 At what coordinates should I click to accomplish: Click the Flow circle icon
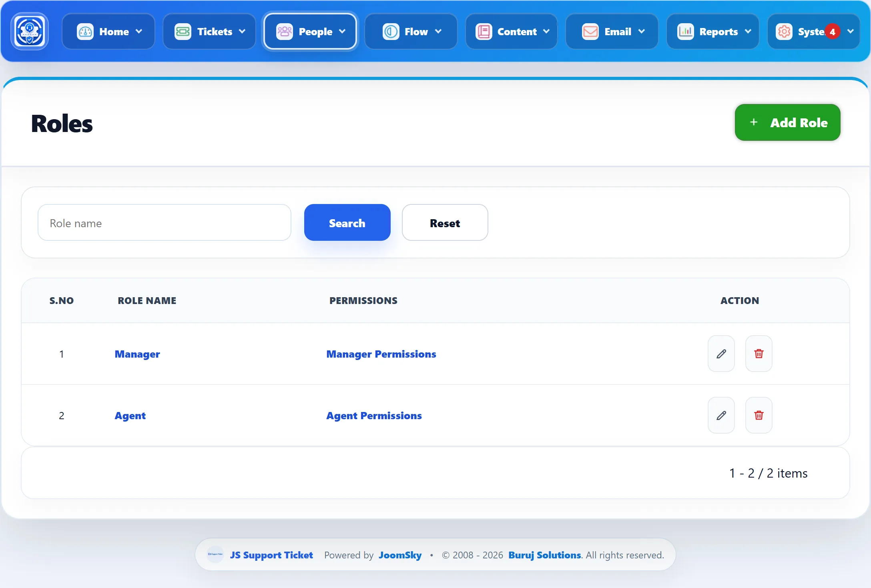(391, 31)
